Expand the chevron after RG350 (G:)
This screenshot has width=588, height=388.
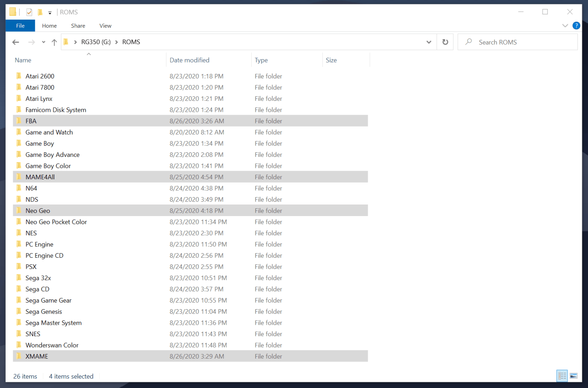[x=116, y=42]
